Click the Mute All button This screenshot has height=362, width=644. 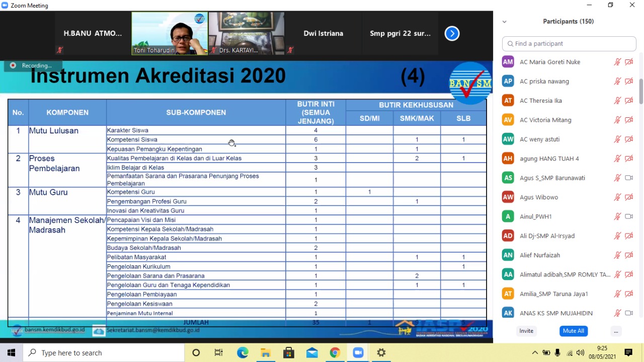point(574,331)
